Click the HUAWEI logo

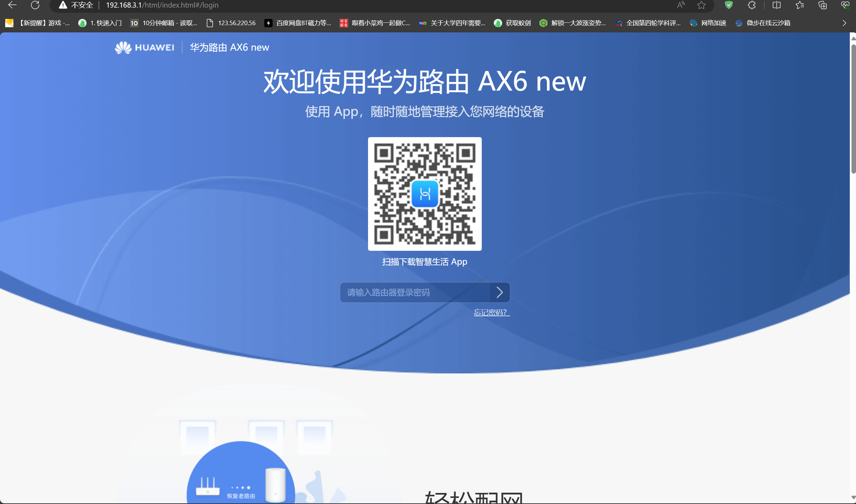click(144, 47)
